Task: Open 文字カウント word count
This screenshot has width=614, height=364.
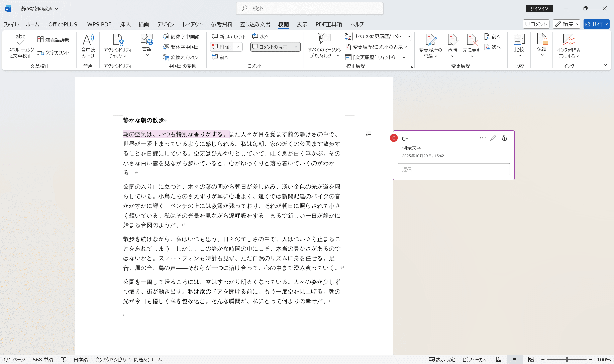Action: coord(54,52)
